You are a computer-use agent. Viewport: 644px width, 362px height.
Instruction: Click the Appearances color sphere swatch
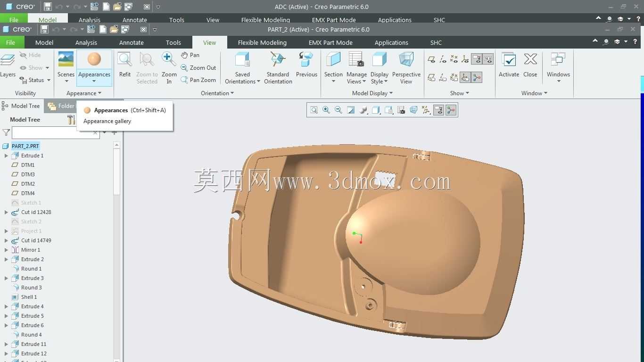point(94,59)
